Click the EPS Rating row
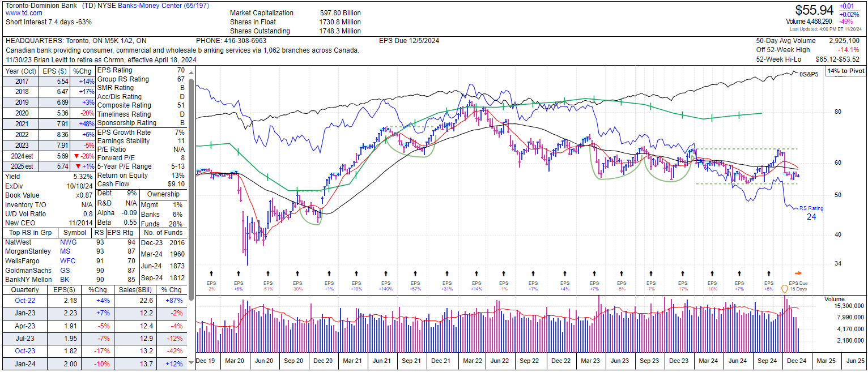The image size is (868, 372). click(x=142, y=70)
